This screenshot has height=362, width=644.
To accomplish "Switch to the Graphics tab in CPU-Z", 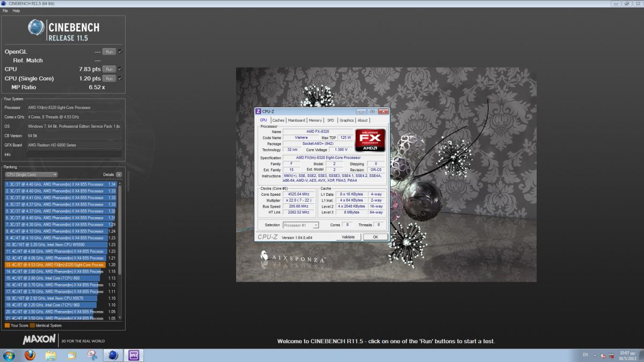I will [x=347, y=120].
